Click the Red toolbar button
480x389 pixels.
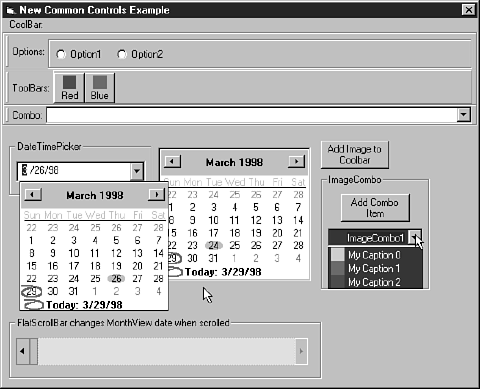click(x=69, y=88)
